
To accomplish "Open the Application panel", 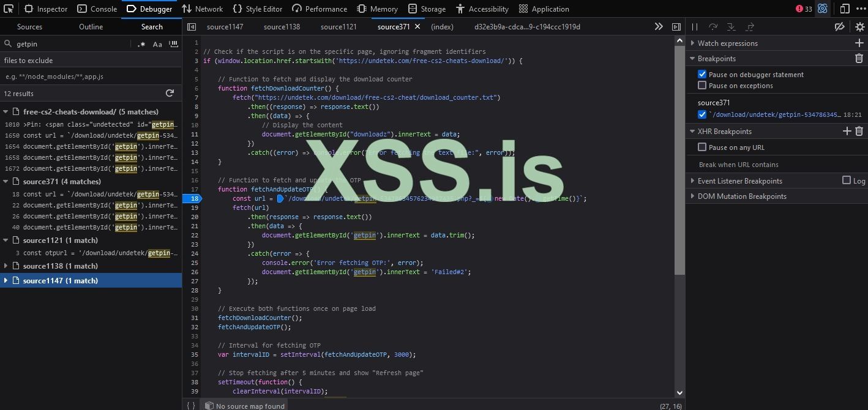I will [x=544, y=9].
